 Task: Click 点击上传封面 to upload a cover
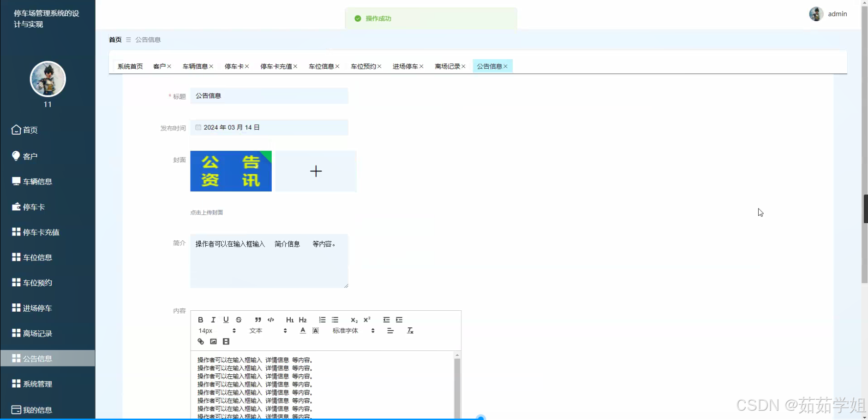(206, 212)
